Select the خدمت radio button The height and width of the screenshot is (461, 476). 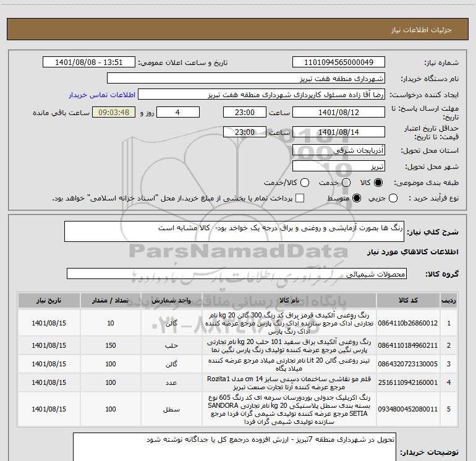pyautogui.click(x=346, y=183)
